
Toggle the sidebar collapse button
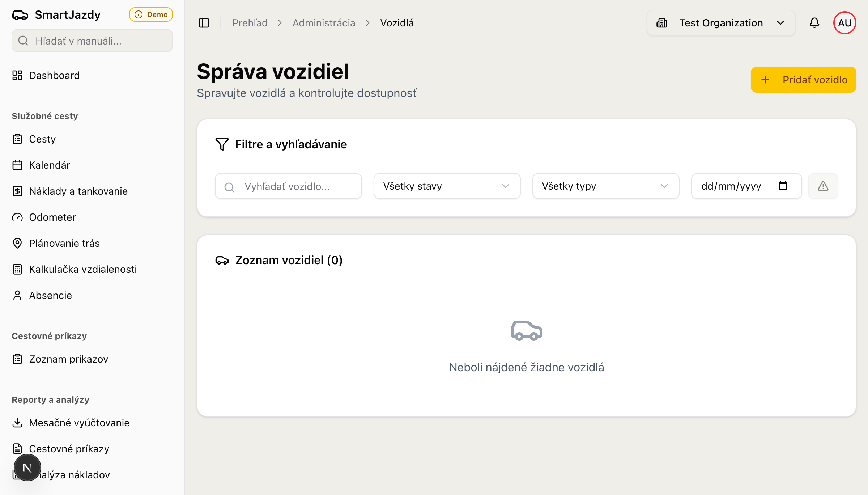[x=204, y=22]
